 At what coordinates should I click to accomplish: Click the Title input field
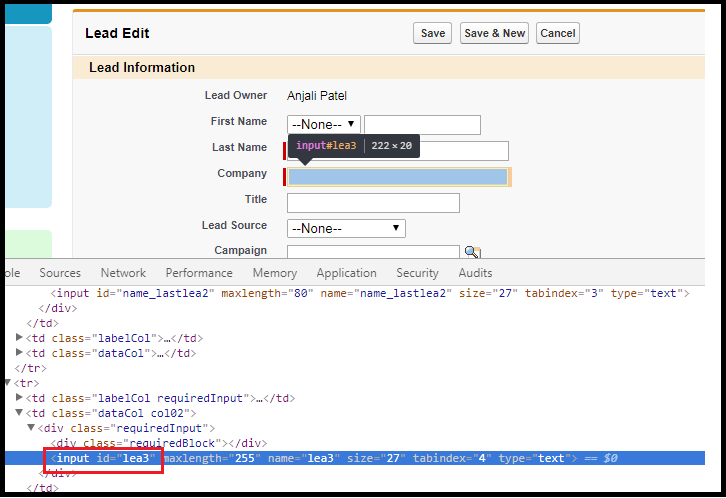[x=373, y=203]
